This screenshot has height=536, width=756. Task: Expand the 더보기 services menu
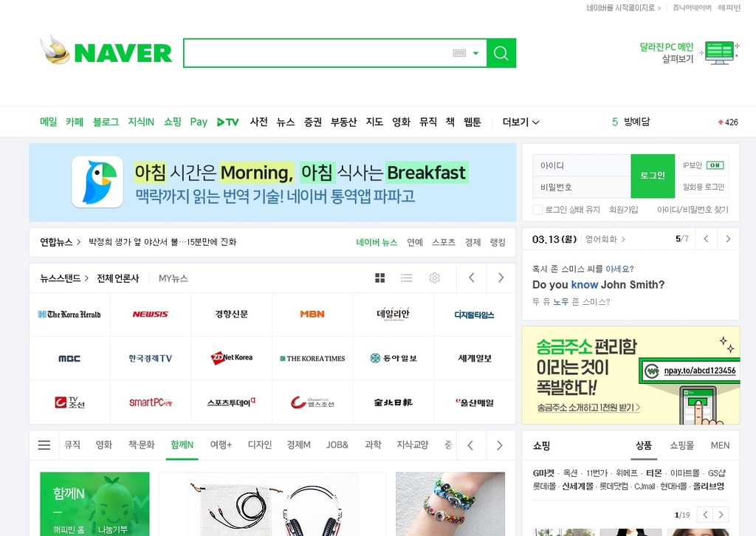click(520, 122)
